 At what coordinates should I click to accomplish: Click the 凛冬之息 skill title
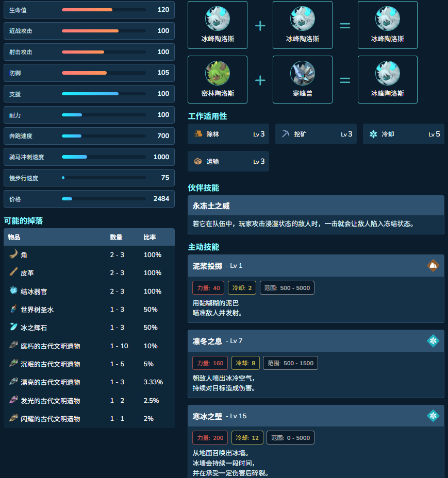pos(207,341)
